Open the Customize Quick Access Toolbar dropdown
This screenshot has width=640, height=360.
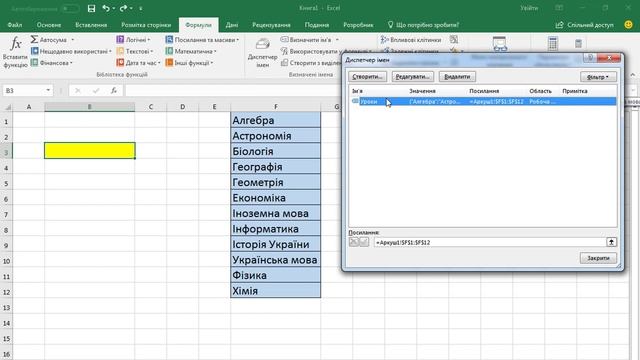[x=141, y=8]
